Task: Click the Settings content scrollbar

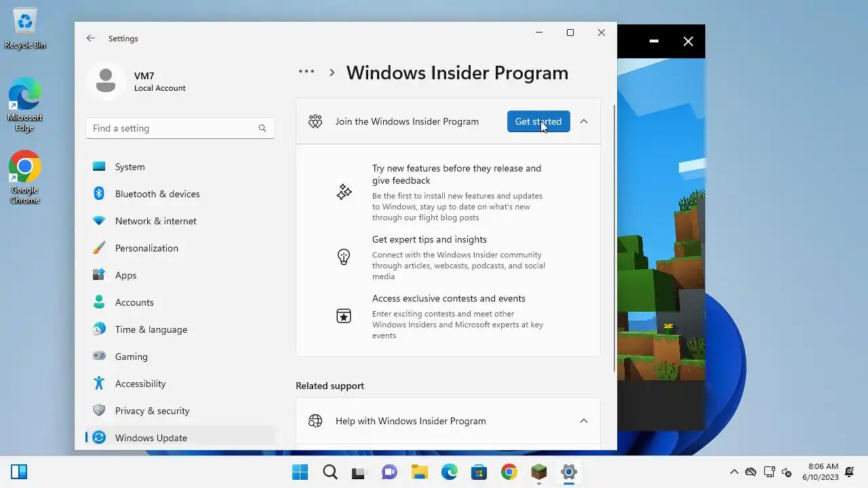Action: [614, 237]
